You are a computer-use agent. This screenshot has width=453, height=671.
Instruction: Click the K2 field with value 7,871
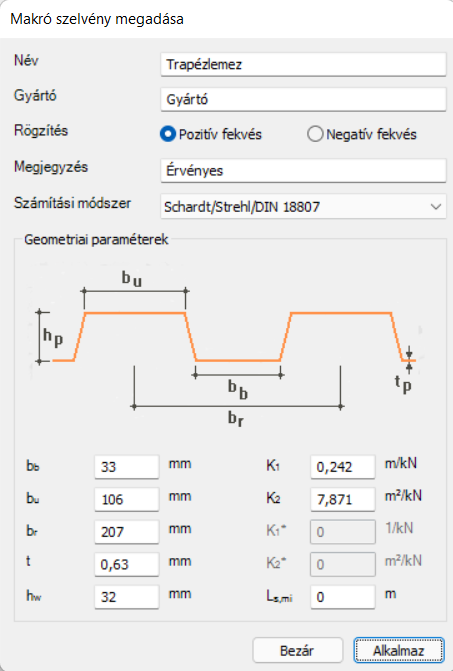point(343,499)
